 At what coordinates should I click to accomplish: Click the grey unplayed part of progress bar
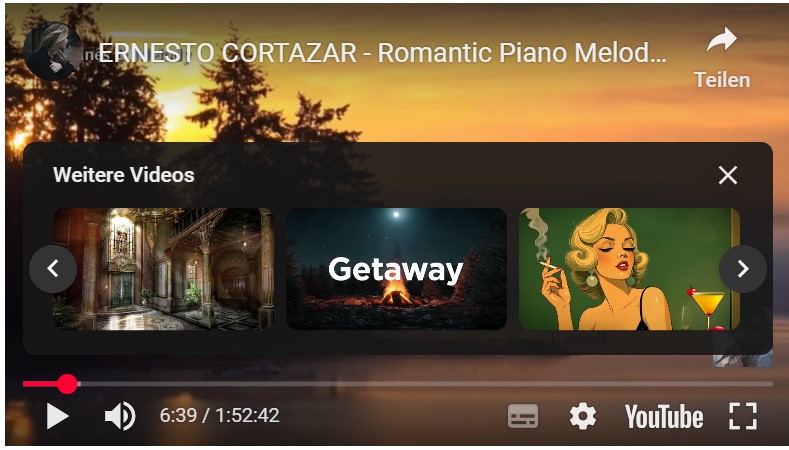pyautogui.click(x=425, y=384)
